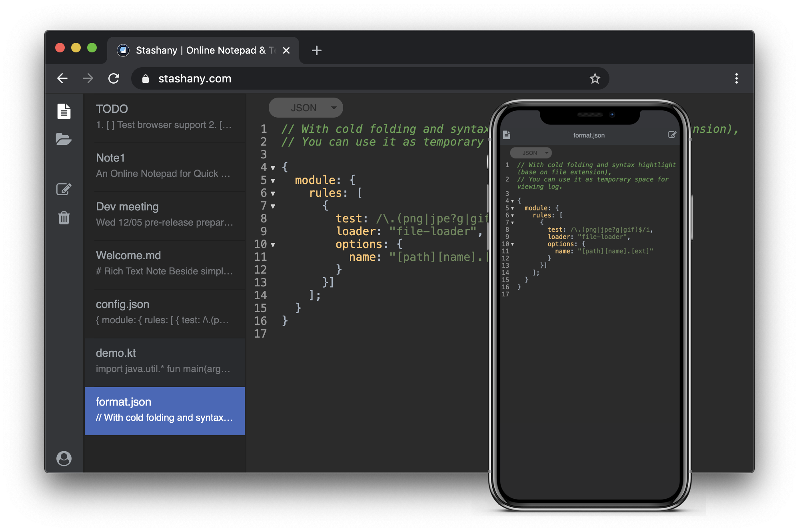Open the folder icon in left sidebar

click(64, 139)
